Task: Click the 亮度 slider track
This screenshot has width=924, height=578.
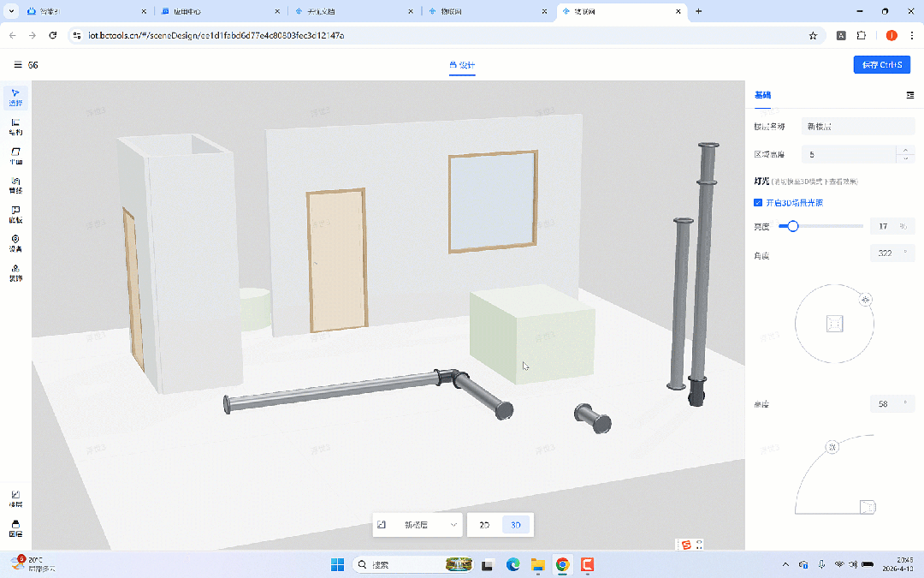Action: tap(820, 226)
